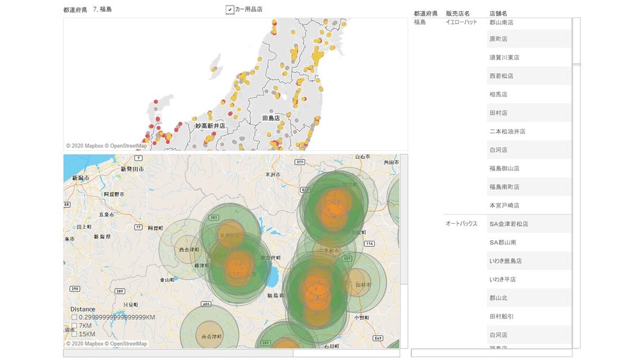Image resolution: width=644 pixels, height=362 pixels.
Task: Click the 都道府県 column header in table
Action: tap(425, 13)
